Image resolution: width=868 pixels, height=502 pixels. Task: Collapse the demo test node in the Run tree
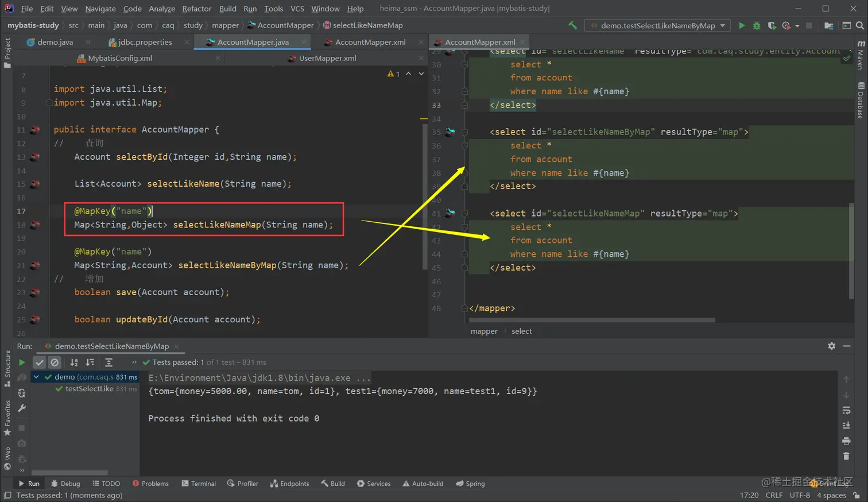[36, 377]
